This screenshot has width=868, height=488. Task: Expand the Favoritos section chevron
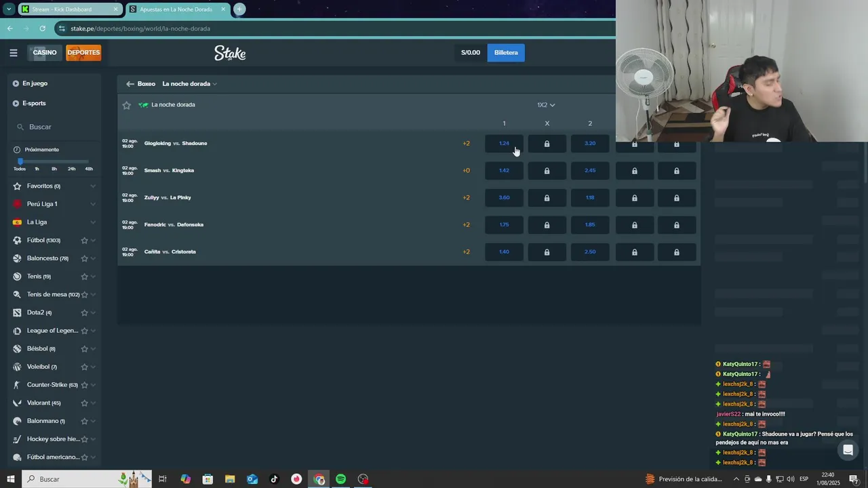(x=93, y=186)
